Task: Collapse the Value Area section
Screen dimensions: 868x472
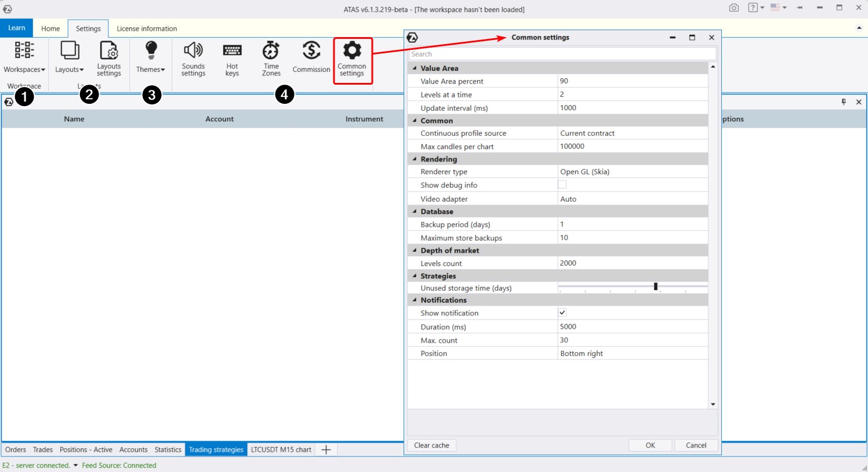Action: [414, 68]
